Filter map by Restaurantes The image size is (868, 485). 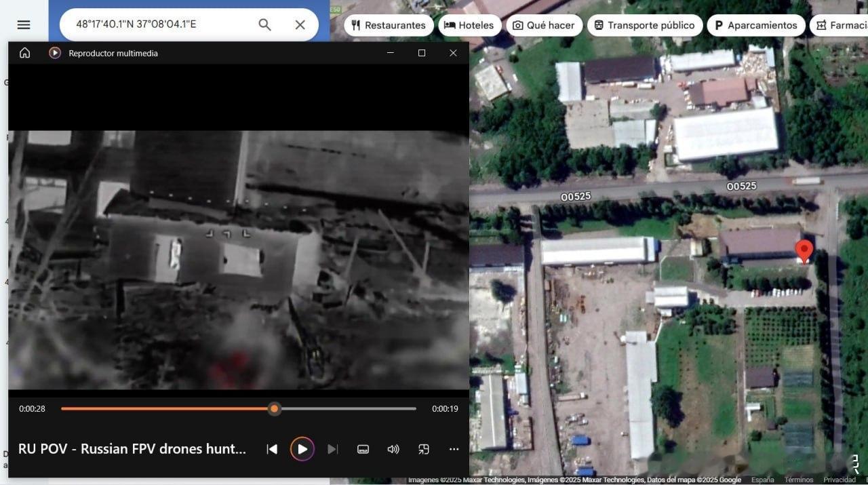tap(389, 26)
